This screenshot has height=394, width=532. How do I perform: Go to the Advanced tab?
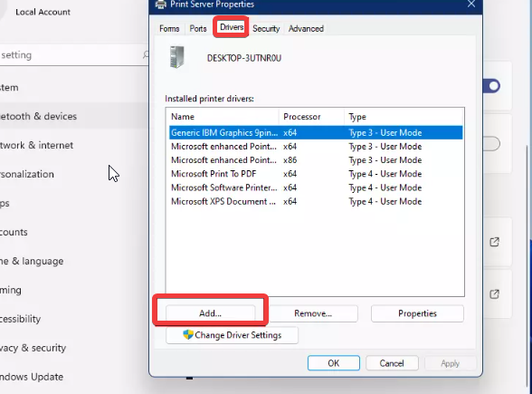(306, 29)
